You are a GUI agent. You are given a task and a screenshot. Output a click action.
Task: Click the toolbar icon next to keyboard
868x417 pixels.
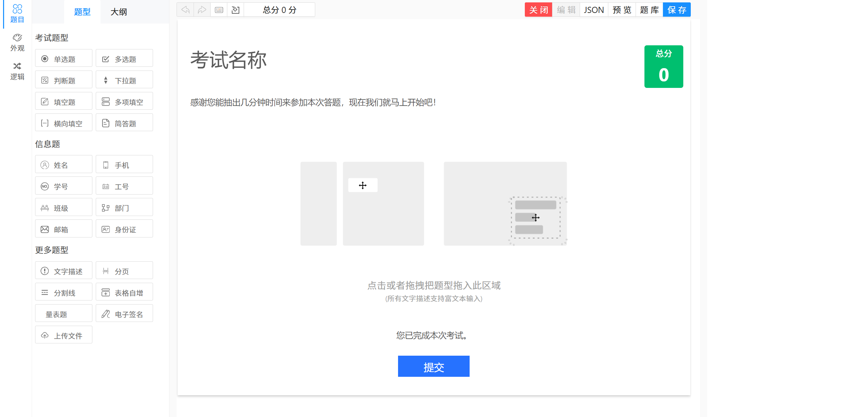[235, 10]
